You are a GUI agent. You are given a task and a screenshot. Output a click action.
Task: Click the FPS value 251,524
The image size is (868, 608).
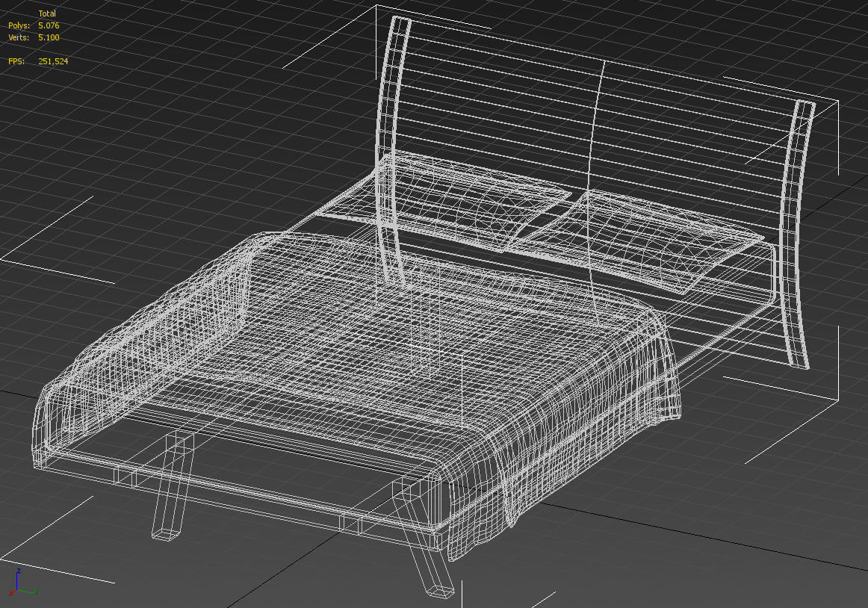pos(53,61)
